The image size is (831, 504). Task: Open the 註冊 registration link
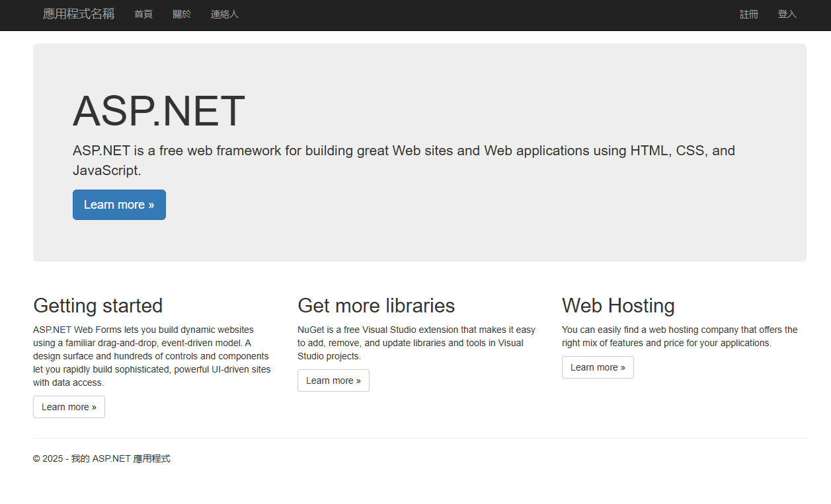[x=749, y=14]
